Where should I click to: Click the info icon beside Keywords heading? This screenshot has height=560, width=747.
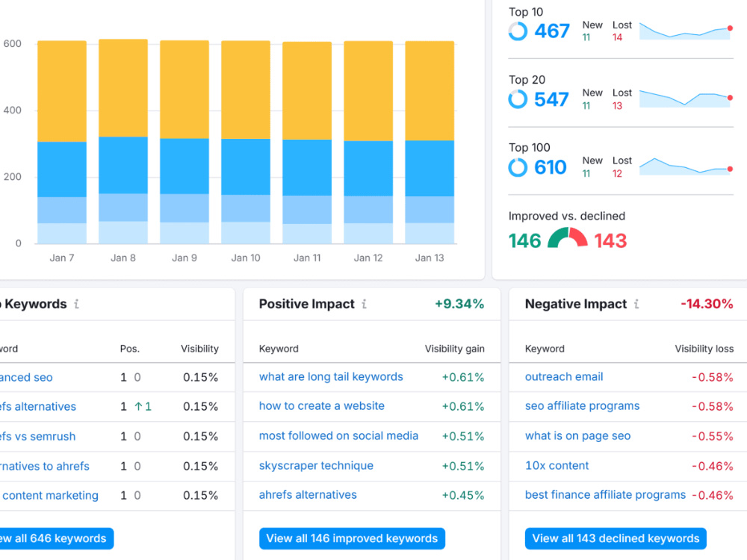(76, 304)
